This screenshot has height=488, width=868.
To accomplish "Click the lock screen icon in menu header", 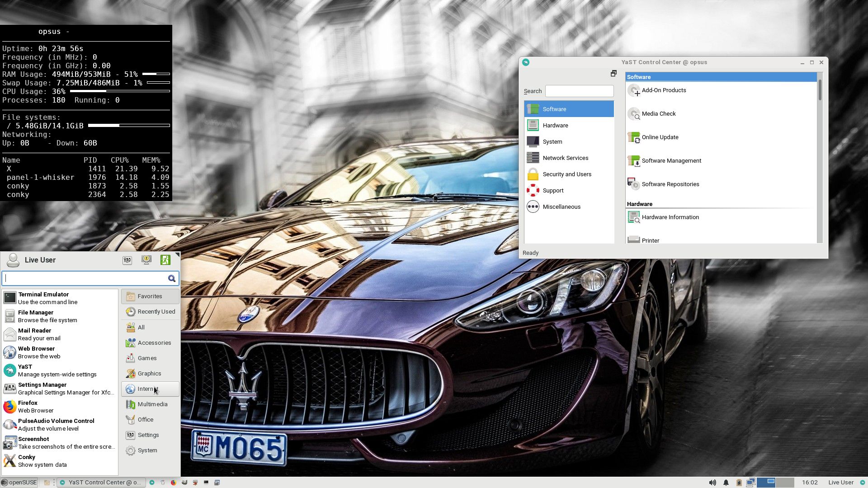I will pyautogui.click(x=146, y=260).
